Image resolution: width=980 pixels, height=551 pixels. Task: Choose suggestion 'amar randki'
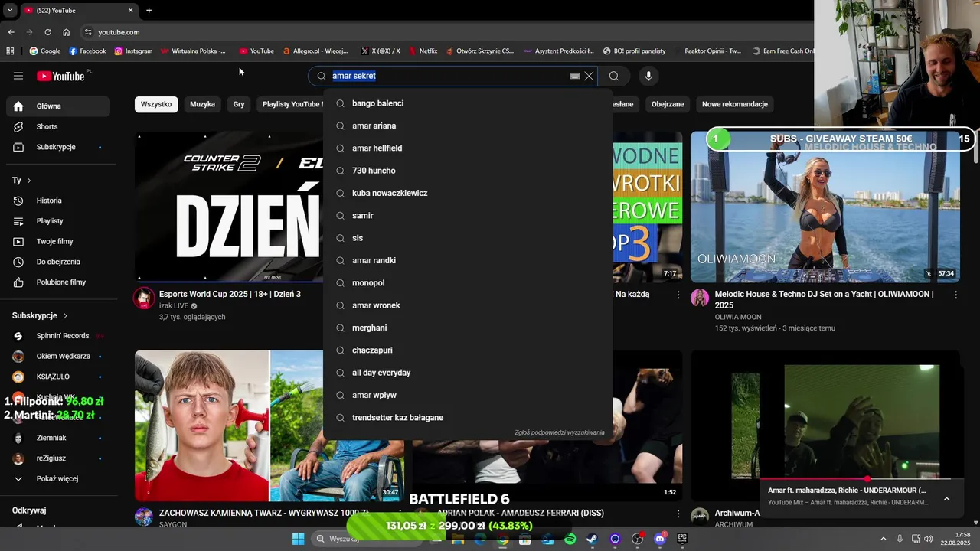pyautogui.click(x=468, y=260)
